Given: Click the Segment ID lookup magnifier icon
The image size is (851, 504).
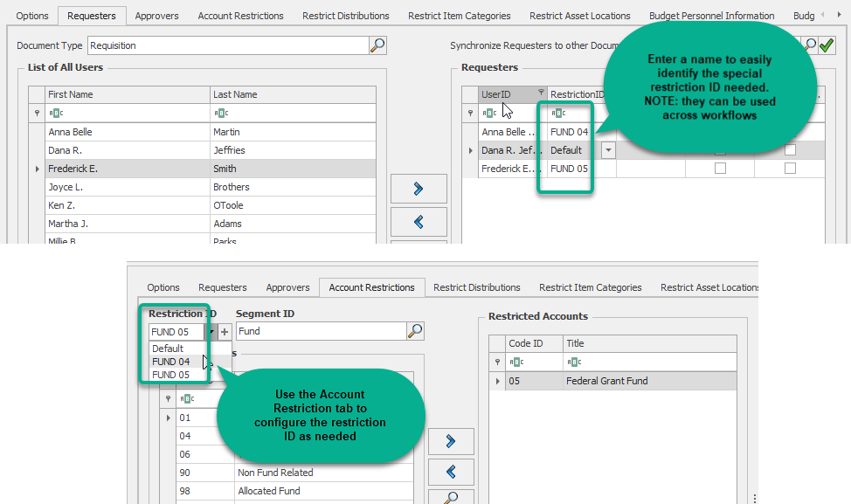Looking at the screenshot, I should click(x=416, y=331).
